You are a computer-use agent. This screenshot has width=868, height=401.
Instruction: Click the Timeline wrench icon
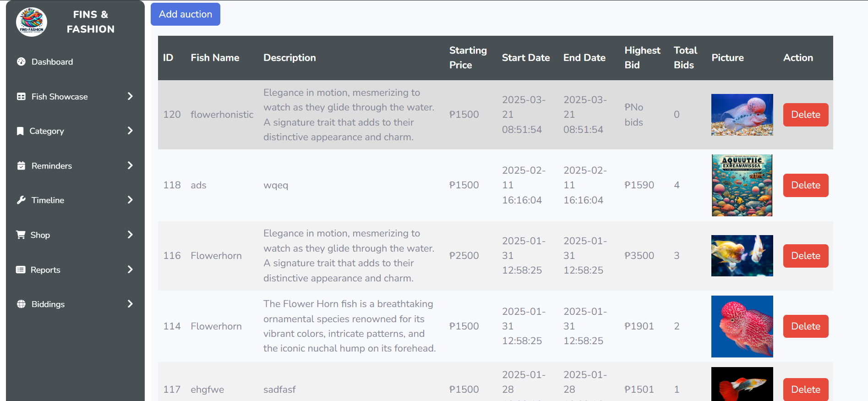click(21, 200)
